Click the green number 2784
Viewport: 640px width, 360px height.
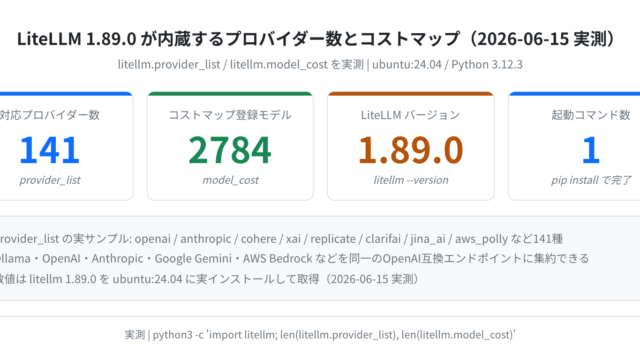pyautogui.click(x=230, y=150)
